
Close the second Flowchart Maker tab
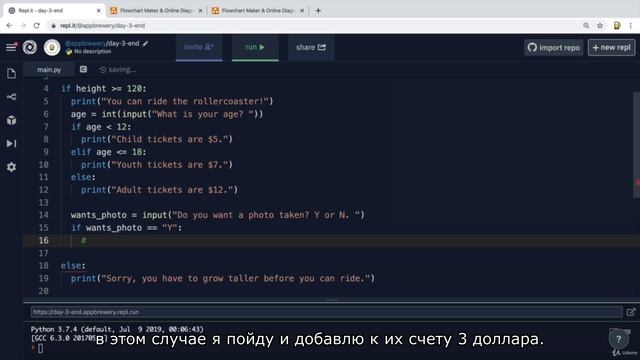coord(302,11)
